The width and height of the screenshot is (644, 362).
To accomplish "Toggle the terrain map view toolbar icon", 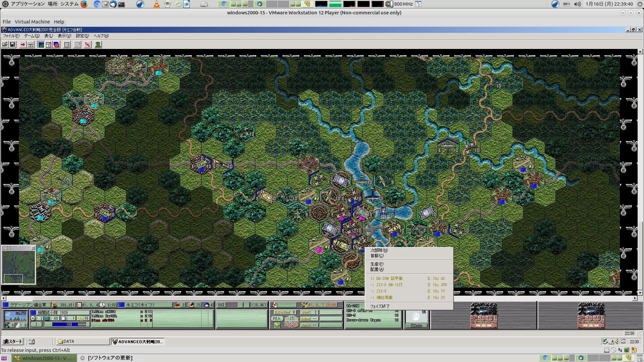I will 41,45.
